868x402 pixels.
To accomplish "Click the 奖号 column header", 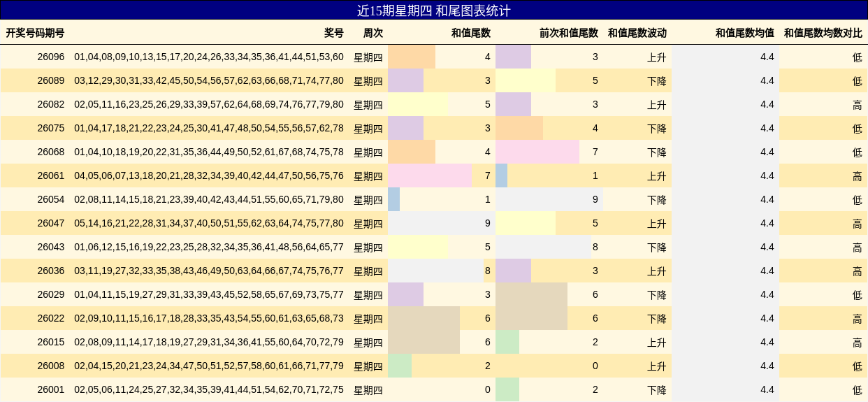I will click(x=334, y=33).
